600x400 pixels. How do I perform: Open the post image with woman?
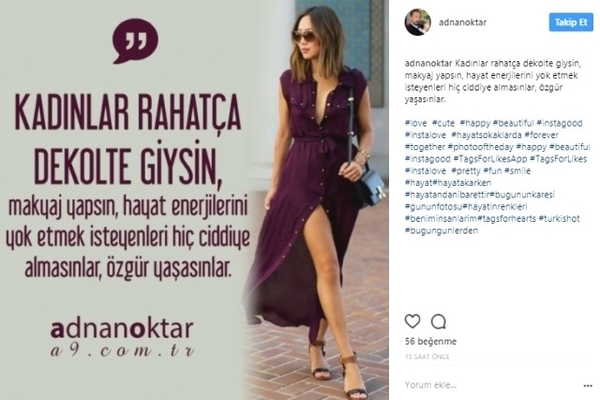[x=194, y=200]
